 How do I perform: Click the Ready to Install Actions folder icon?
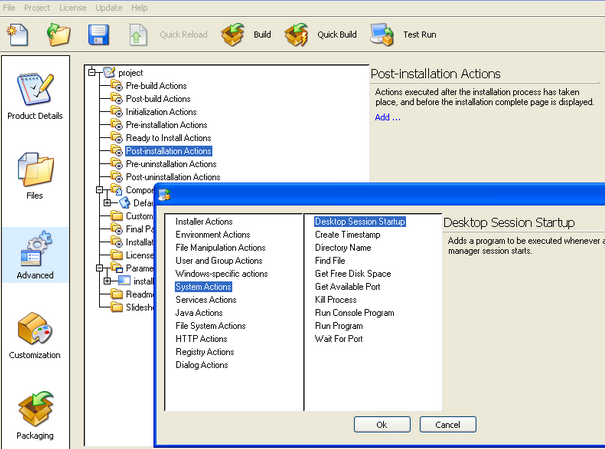[x=117, y=137]
